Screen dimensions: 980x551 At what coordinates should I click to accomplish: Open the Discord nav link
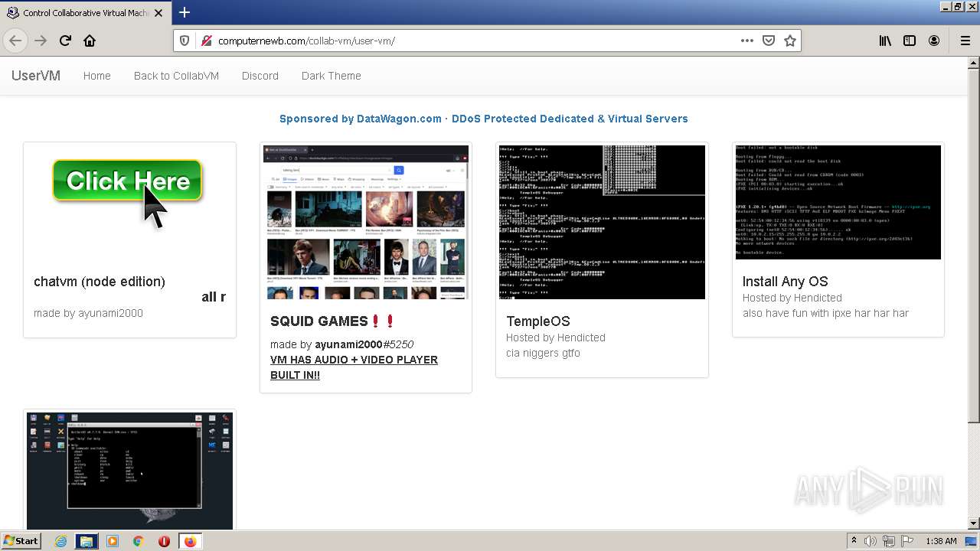(x=260, y=76)
